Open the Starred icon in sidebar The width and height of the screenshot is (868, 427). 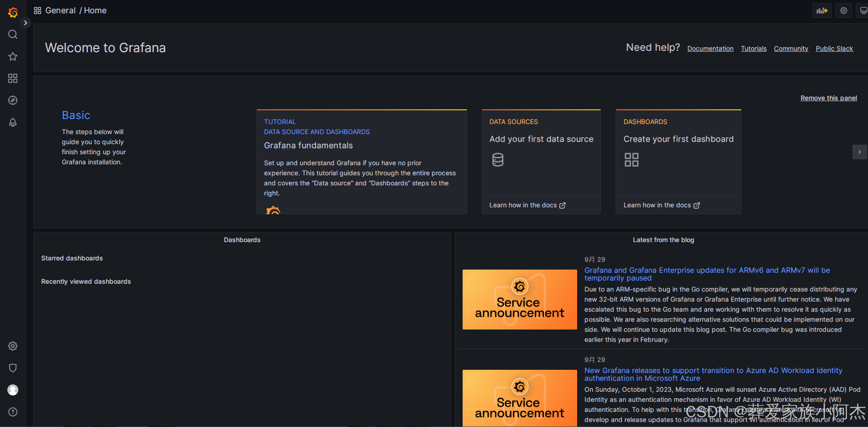pos(13,56)
